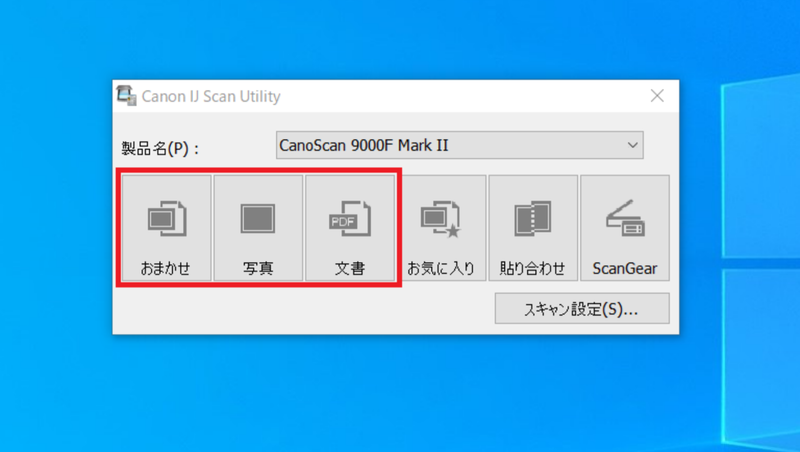Click the CanoScan 9000F Mark II combo box text
This screenshot has height=452, width=800.
click(364, 146)
